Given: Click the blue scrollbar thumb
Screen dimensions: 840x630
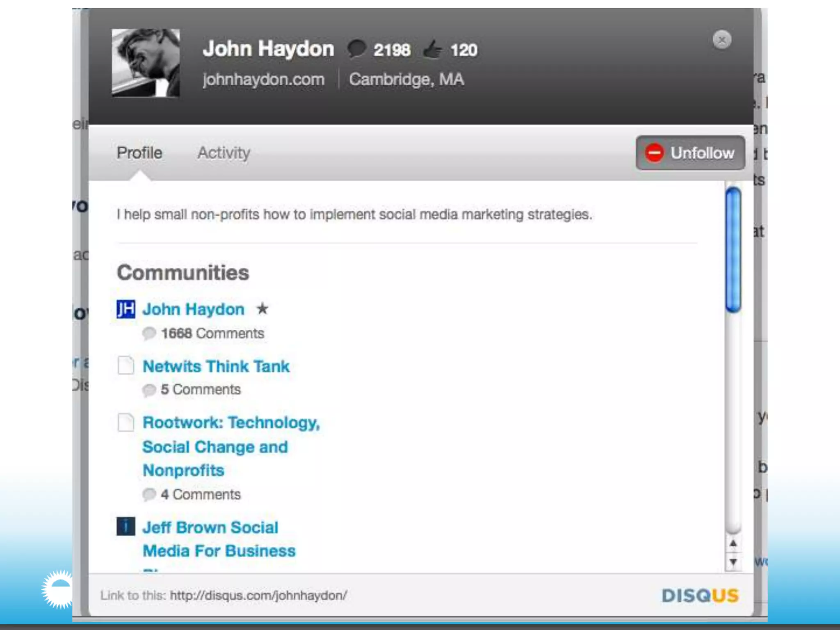Looking at the screenshot, I should 733,250.
